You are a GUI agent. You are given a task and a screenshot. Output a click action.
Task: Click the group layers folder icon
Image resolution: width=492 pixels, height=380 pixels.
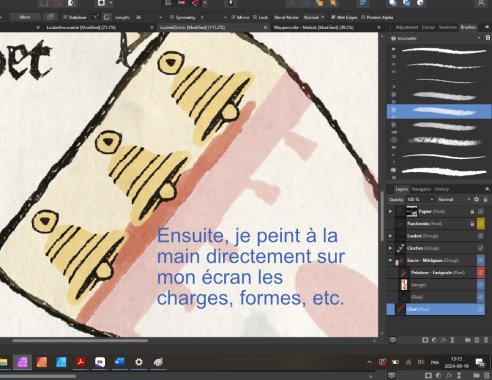(x=468, y=340)
